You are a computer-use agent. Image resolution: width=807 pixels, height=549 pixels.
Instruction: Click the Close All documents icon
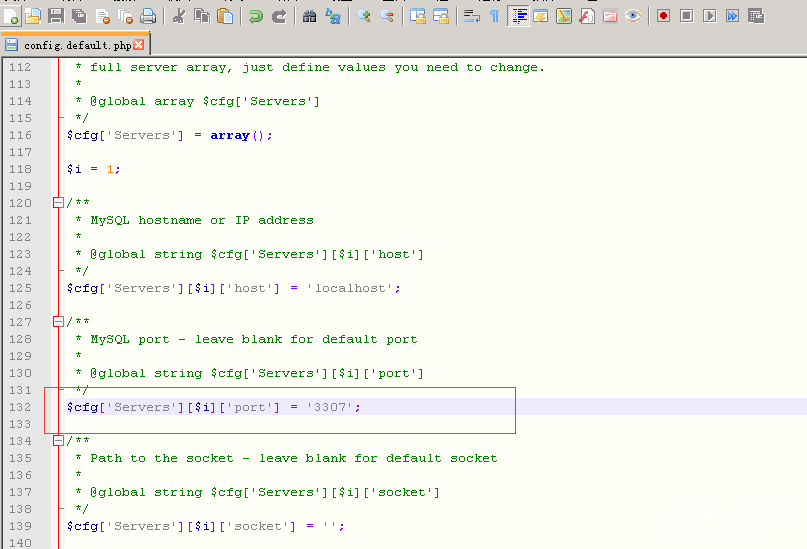click(125, 16)
